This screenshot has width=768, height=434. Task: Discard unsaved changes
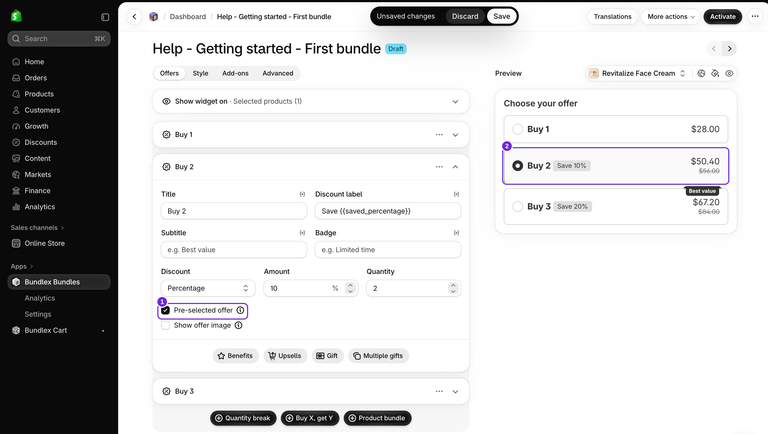coord(465,17)
